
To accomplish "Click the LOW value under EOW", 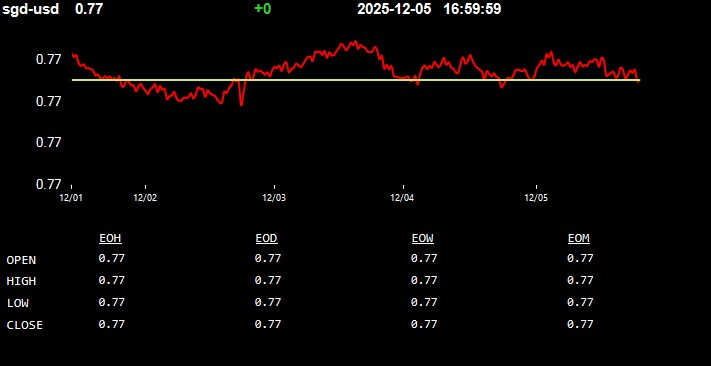I will (424, 302).
